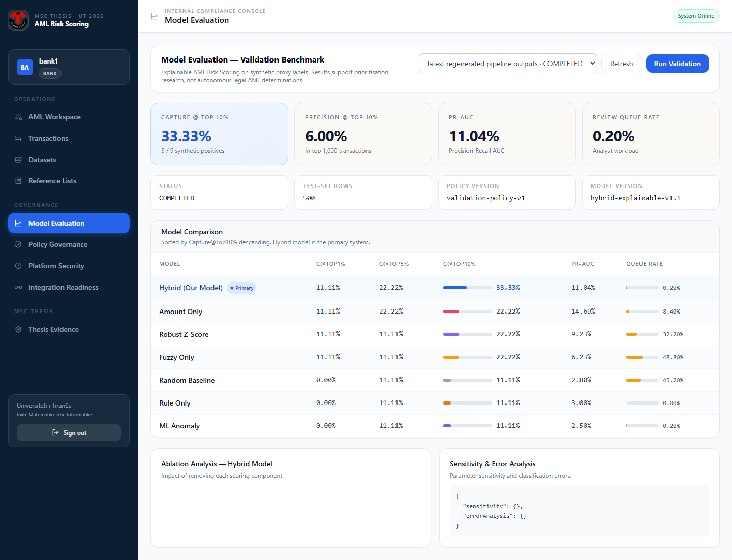Click the header chart icon beside Model Evaluation
Viewport: 732px width, 560px height.
click(x=155, y=16)
